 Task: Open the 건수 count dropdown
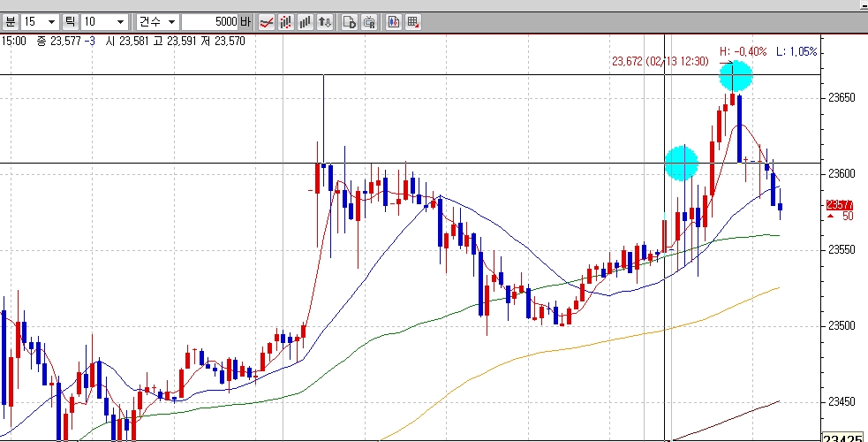(x=158, y=22)
